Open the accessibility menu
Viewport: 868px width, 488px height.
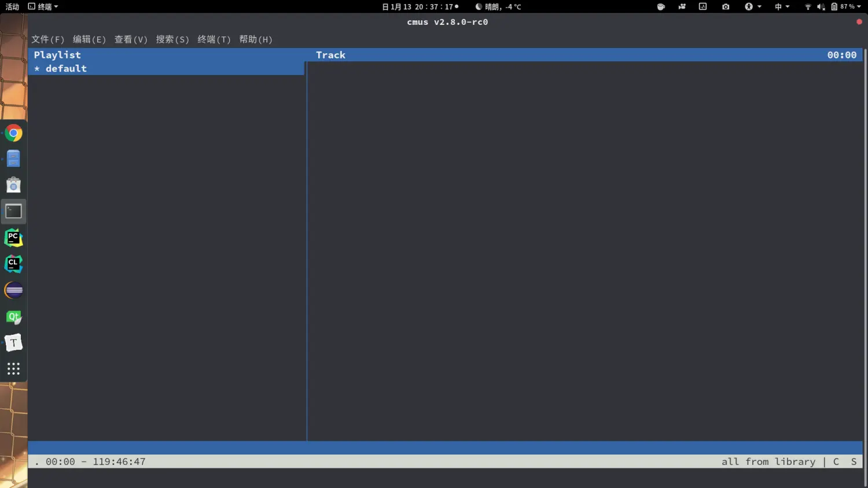(x=753, y=7)
